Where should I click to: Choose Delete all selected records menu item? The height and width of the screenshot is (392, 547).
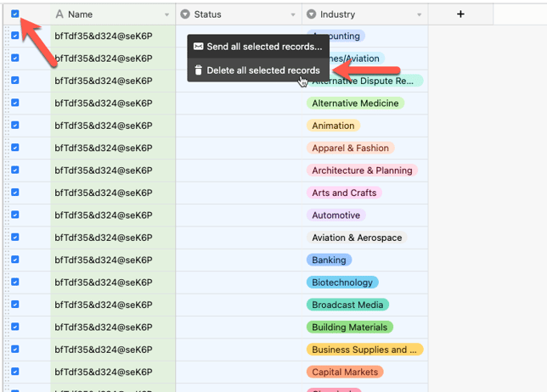258,70
